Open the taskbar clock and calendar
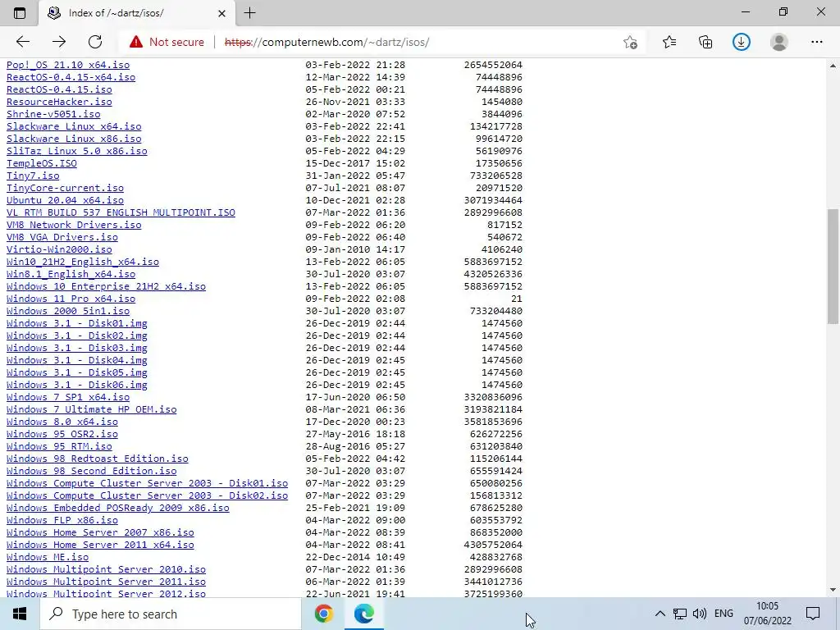The image size is (840, 630). click(x=767, y=614)
